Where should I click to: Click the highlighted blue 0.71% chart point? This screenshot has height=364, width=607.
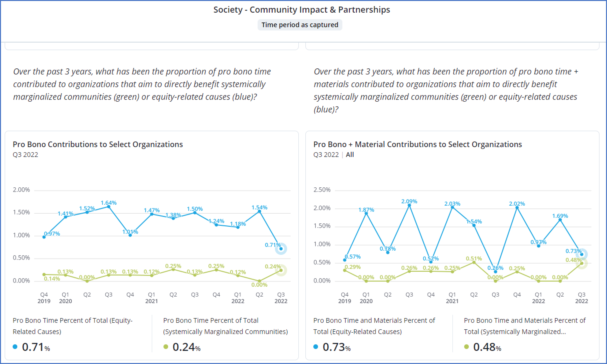(x=281, y=249)
